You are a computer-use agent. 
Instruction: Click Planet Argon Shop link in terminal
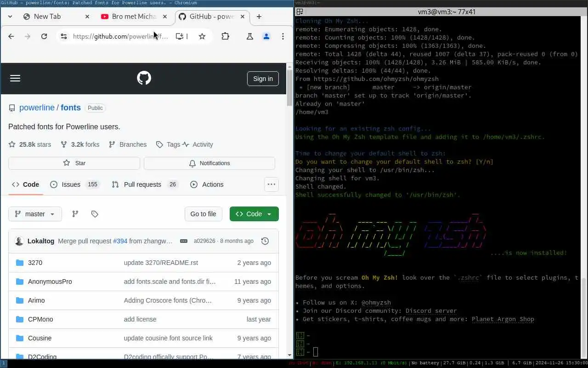coord(503,319)
